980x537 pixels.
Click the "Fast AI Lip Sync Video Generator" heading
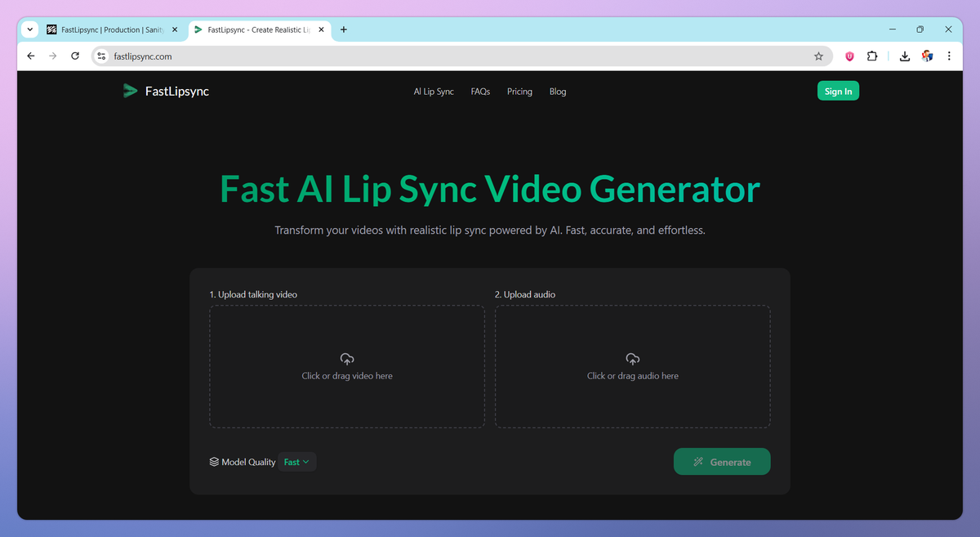[490, 189]
